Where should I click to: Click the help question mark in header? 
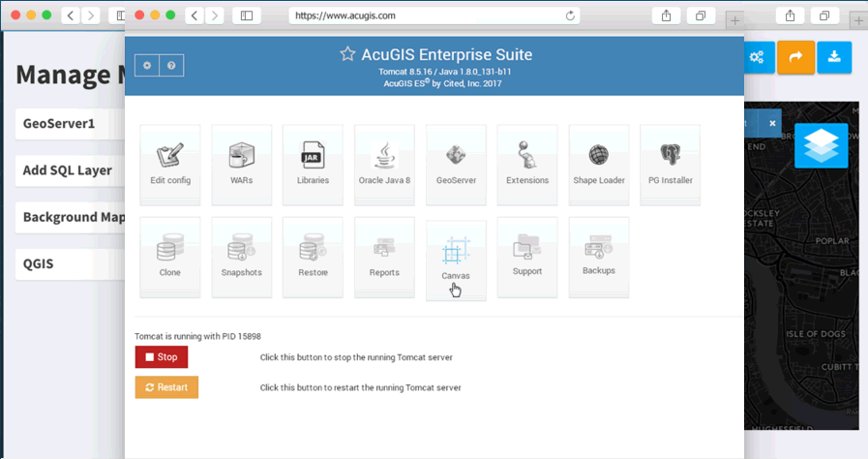tap(171, 65)
